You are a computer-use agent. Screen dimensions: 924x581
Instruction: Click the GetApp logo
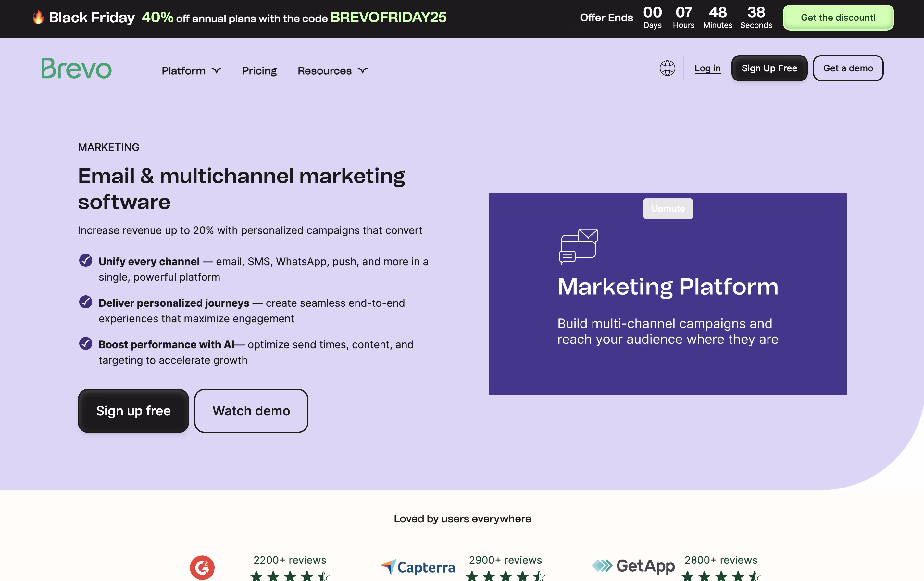[x=633, y=566]
